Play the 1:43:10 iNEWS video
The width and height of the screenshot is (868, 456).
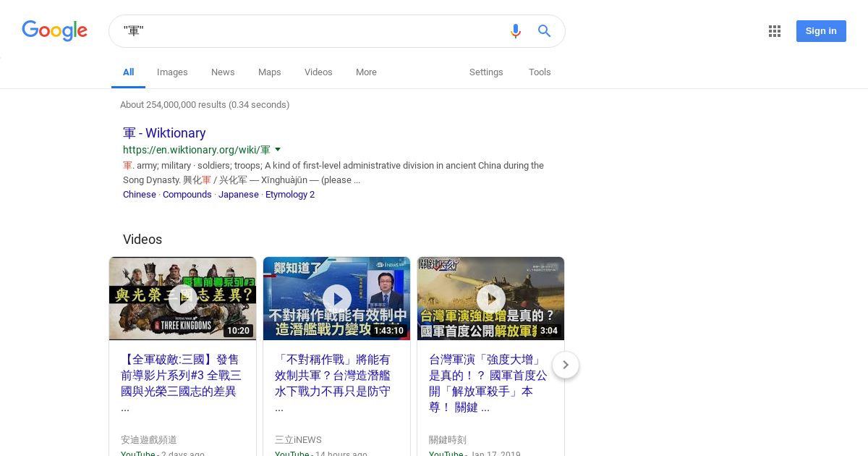(x=336, y=298)
